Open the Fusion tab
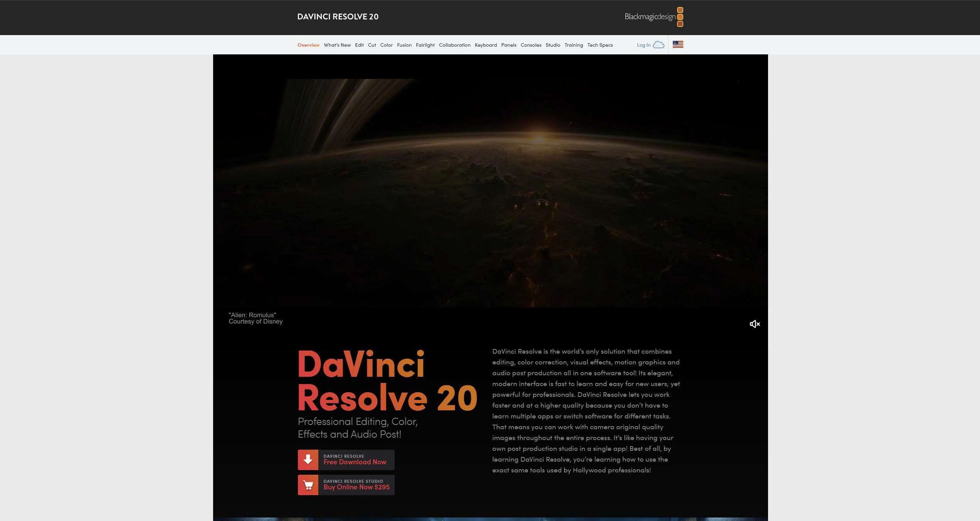Viewport: 980px width, 521px height. (404, 45)
